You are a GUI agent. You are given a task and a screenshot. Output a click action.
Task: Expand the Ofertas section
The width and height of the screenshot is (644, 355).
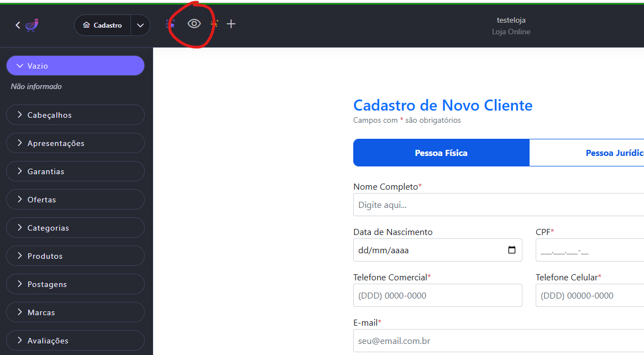tap(75, 200)
